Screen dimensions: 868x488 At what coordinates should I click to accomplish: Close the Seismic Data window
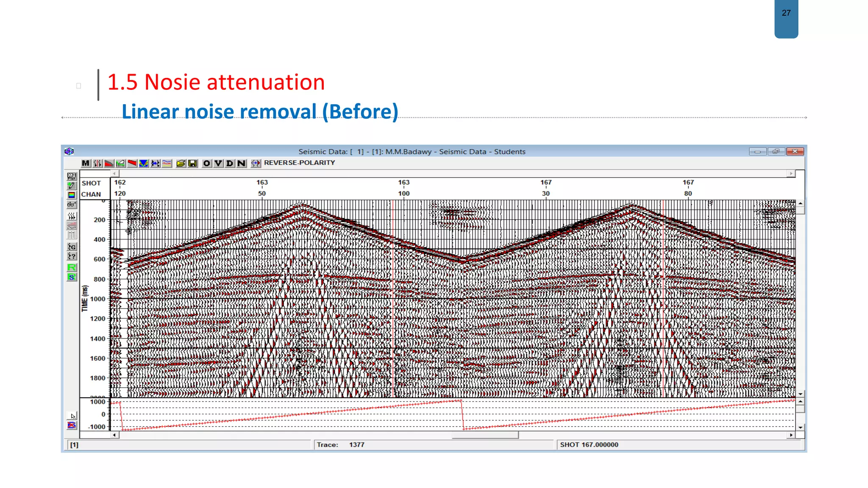795,151
